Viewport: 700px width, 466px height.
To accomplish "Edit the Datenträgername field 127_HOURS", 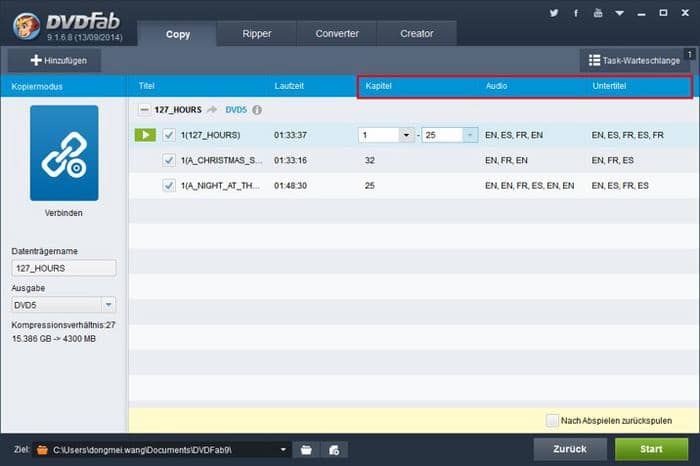I will [x=64, y=268].
